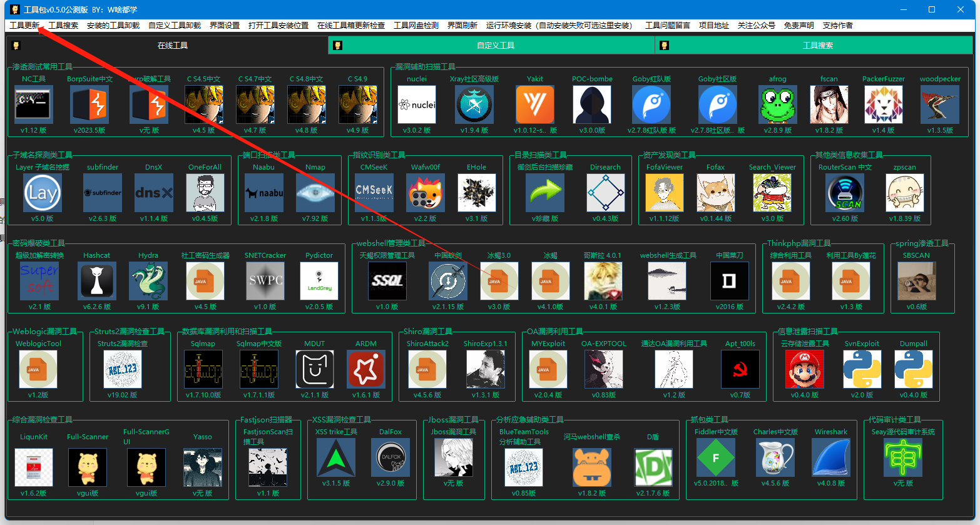Open the 免责声明 menu item
Image resolution: width=980 pixels, height=525 pixels.
point(799,26)
